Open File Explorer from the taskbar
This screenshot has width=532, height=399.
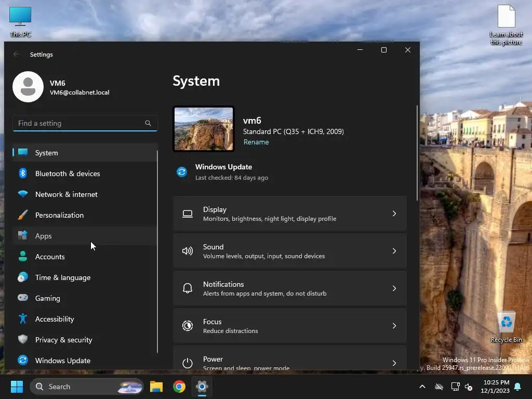(156, 387)
